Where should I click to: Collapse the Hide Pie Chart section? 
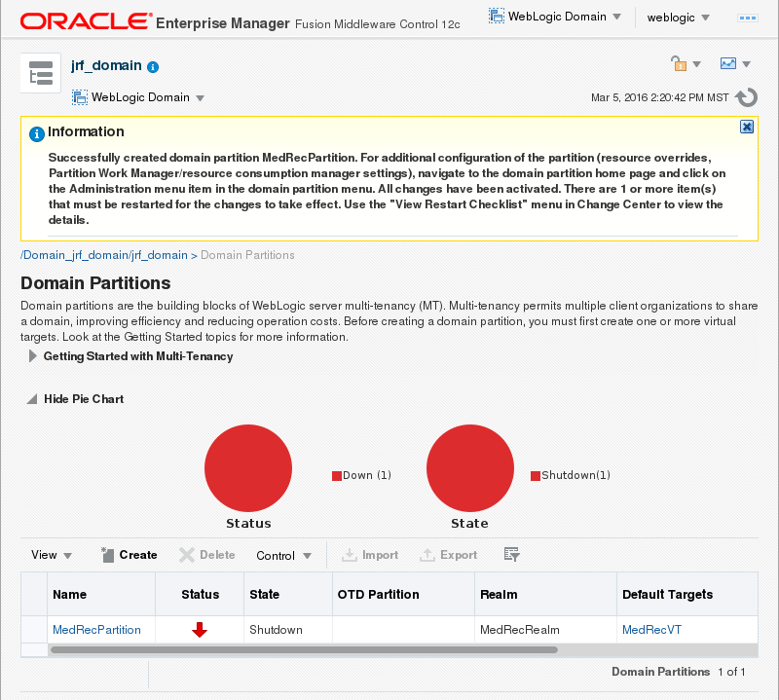(32, 399)
